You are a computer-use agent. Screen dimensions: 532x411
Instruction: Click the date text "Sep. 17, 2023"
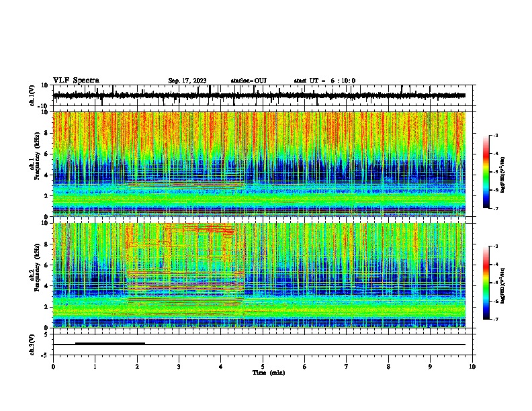[x=187, y=81]
